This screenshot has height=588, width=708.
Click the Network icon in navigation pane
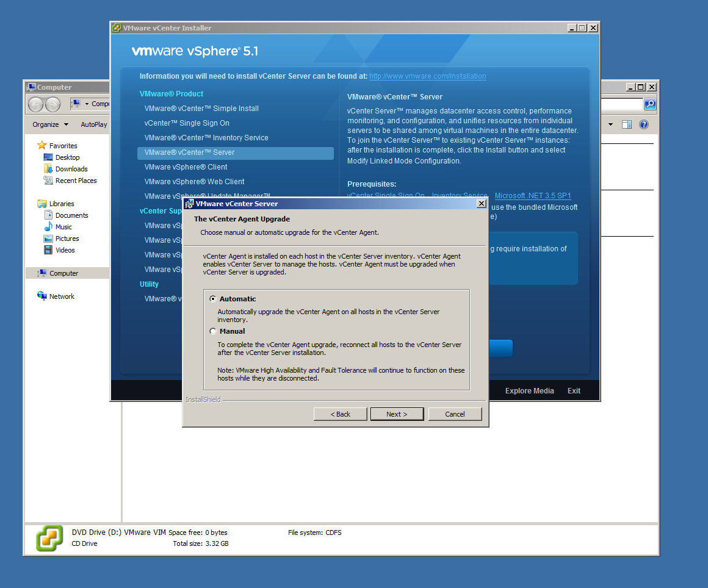(42, 296)
